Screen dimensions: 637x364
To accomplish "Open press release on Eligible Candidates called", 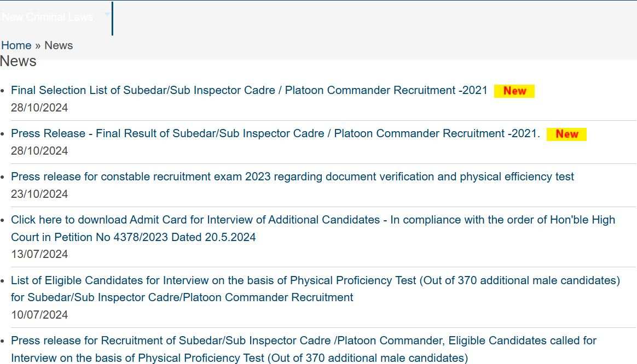I will click(x=303, y=341).
